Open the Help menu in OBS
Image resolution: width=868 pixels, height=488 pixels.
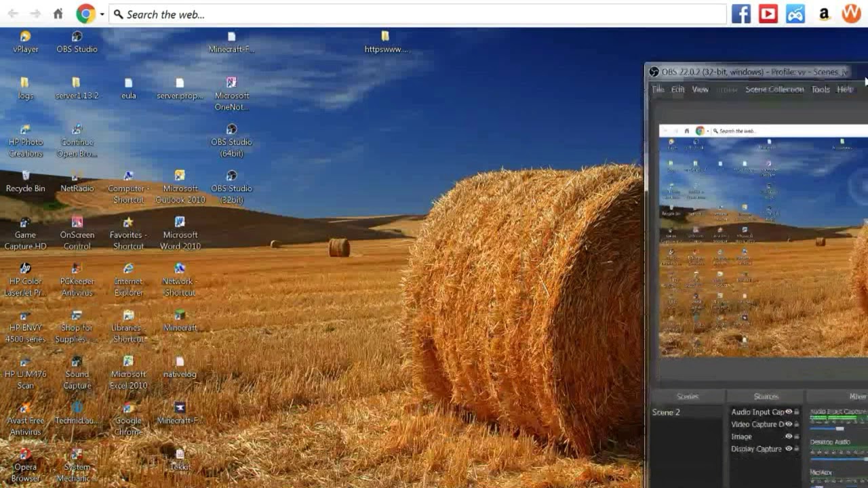point(845,89)
